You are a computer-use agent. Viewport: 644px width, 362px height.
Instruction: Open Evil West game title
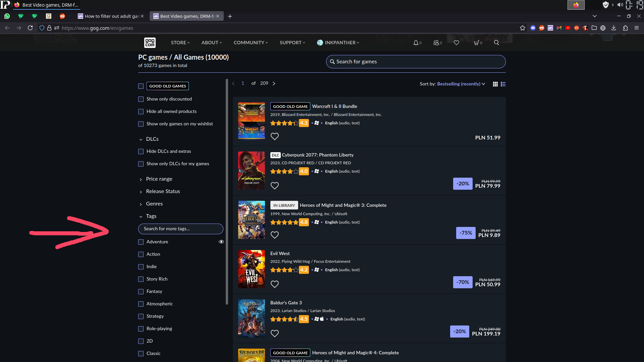tap(280, 253)
